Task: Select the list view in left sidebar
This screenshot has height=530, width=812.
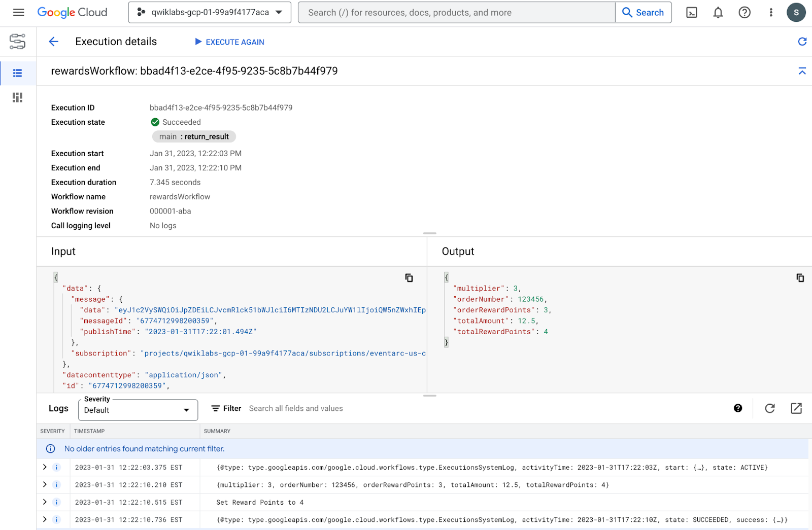Action: 18,74
